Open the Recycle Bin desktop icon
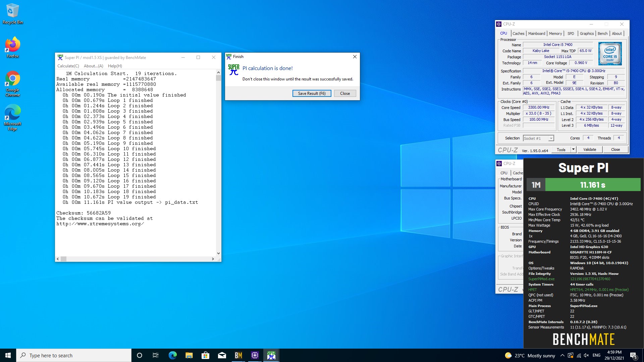The image size is (644, 362). [12, 14]
